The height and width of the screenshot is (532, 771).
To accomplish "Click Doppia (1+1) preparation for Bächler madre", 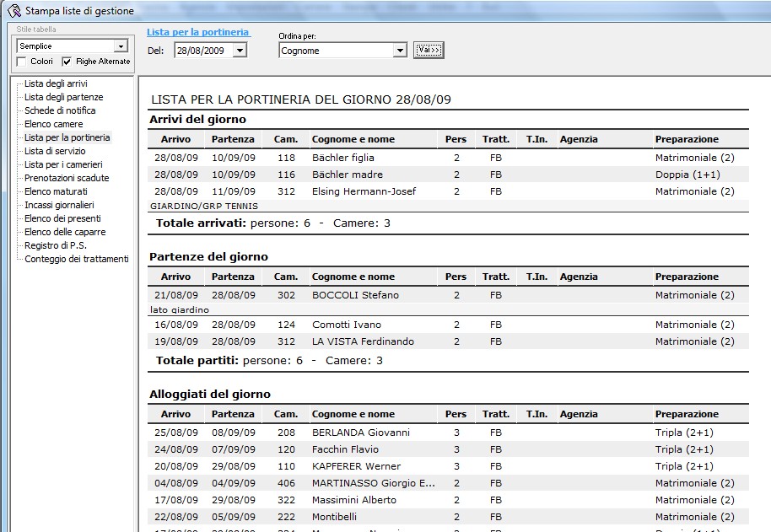I will (x=687, y=175).
